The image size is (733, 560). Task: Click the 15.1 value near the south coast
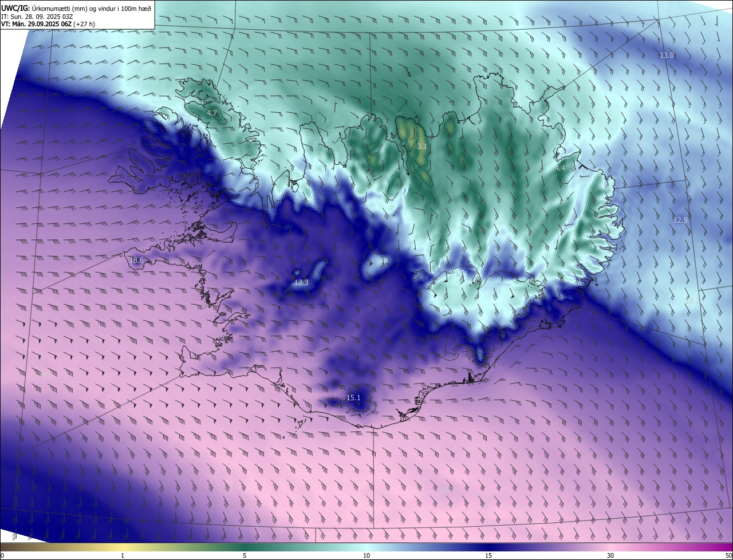tap(354, 398)
